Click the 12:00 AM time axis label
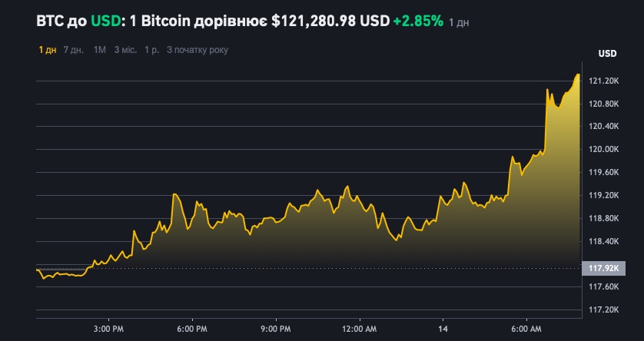644x341 pixels. pos(359,328)
